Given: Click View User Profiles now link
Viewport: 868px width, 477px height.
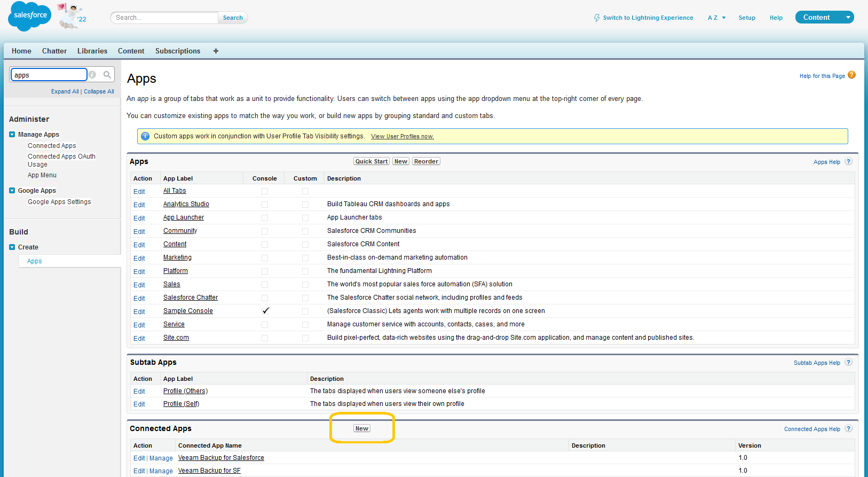Looking at the screenshot, I should point(403,136).
